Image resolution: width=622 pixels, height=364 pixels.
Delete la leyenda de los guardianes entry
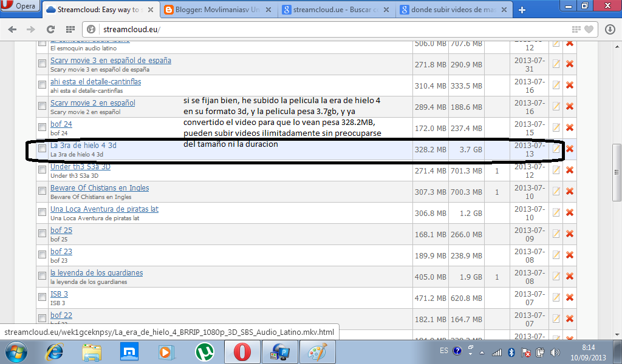tap(570, 276)
